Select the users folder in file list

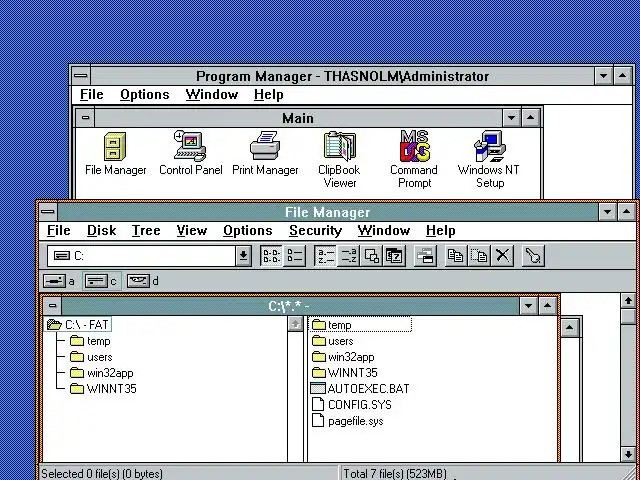pyautogui.click(x=332, y=341)
